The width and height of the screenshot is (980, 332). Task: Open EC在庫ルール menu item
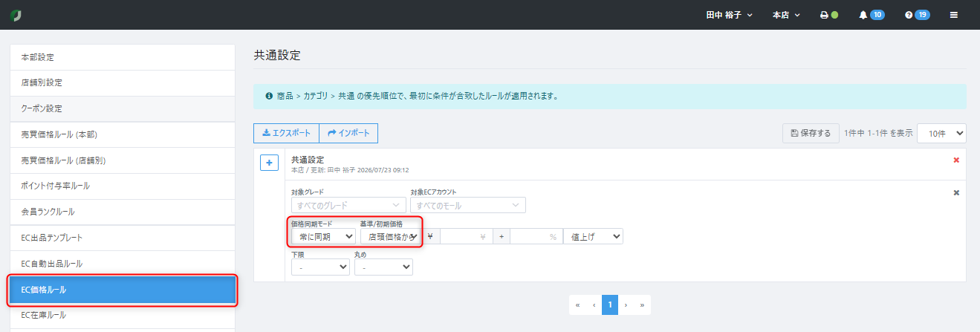[x=123, y=315]
